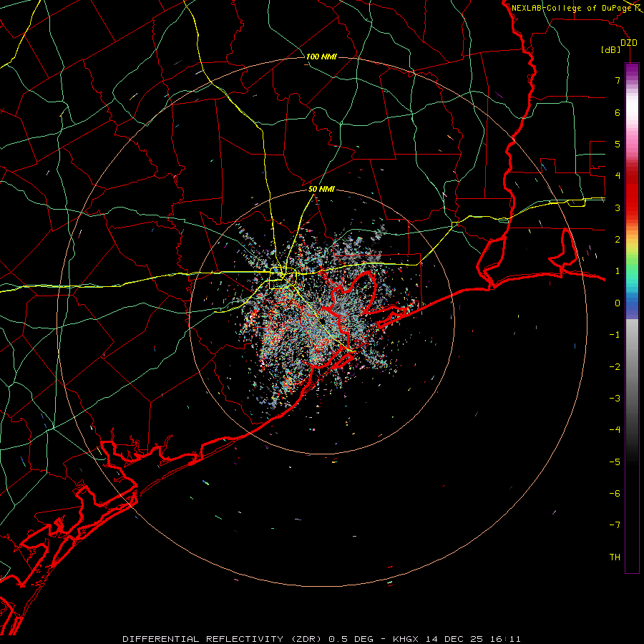Click the -1 value on color scale
The width and height of the screenshot is (644, 644).
point(615,335)
